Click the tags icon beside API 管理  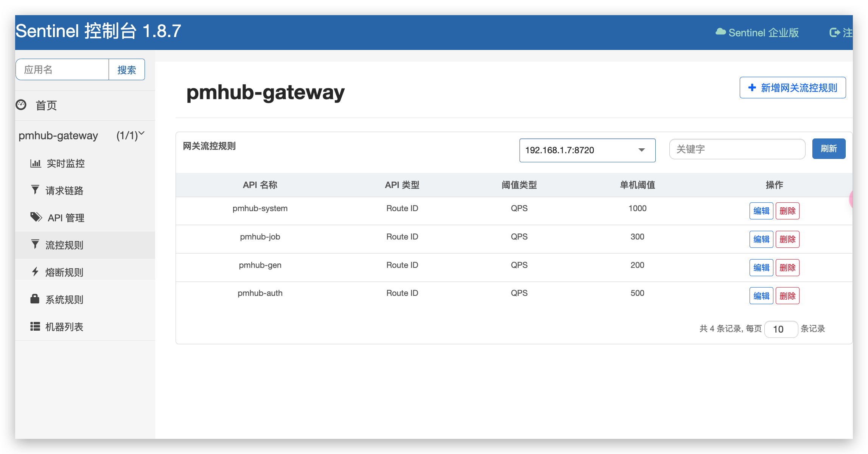tap(36, 217)
